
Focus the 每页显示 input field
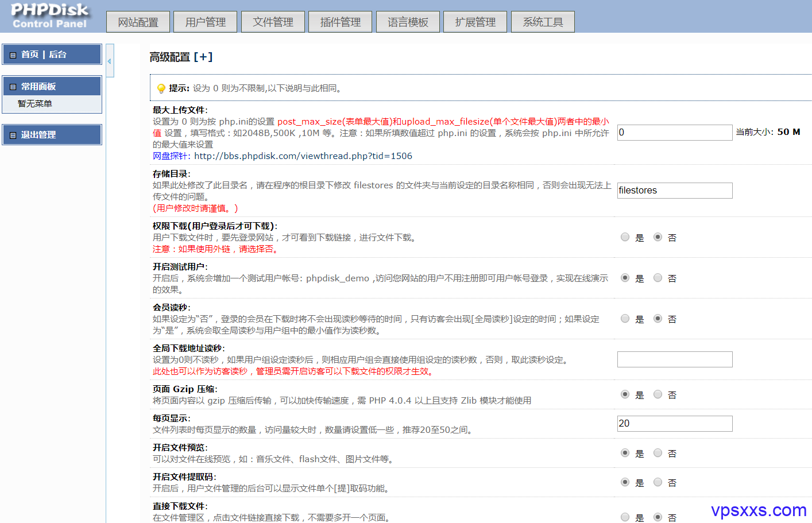(675, 424)
